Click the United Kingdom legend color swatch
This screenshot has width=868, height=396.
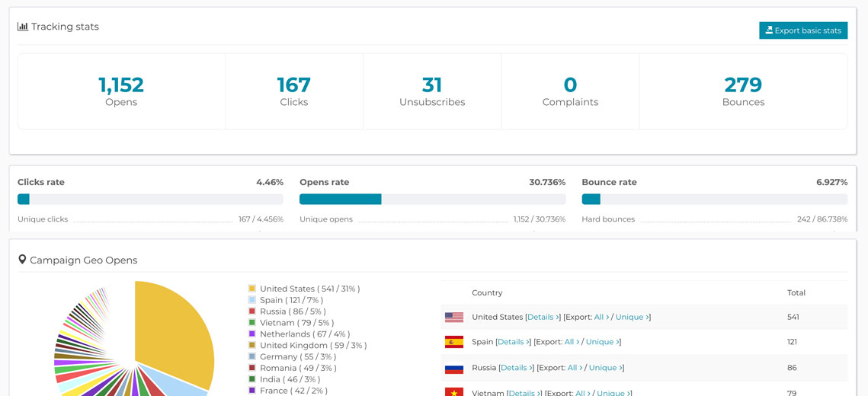tap(252, 345)
